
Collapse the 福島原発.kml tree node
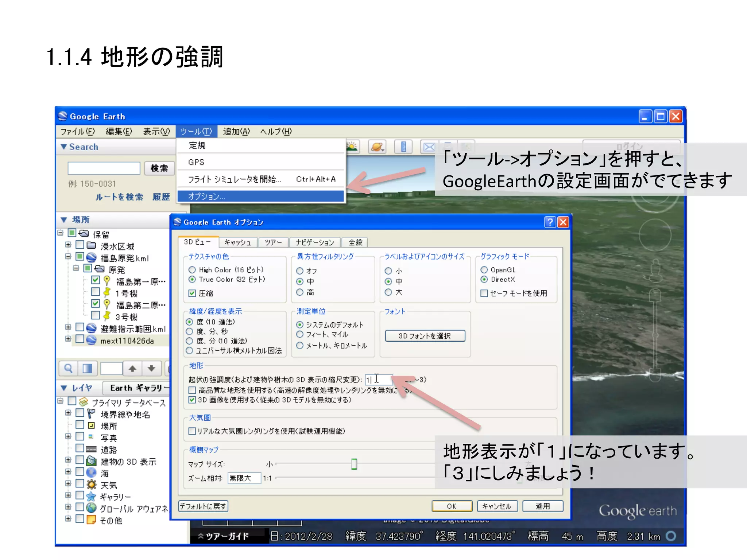coord(68,256)
